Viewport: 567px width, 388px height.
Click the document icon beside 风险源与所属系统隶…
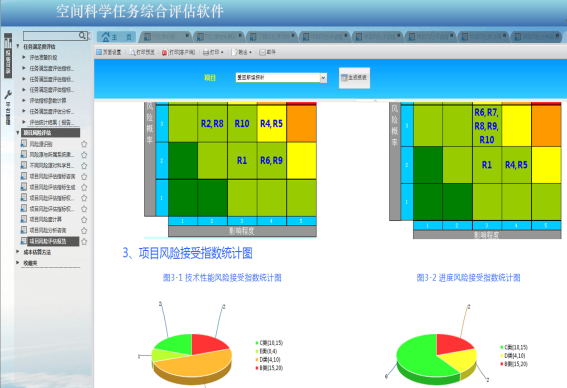pos(24,154)
